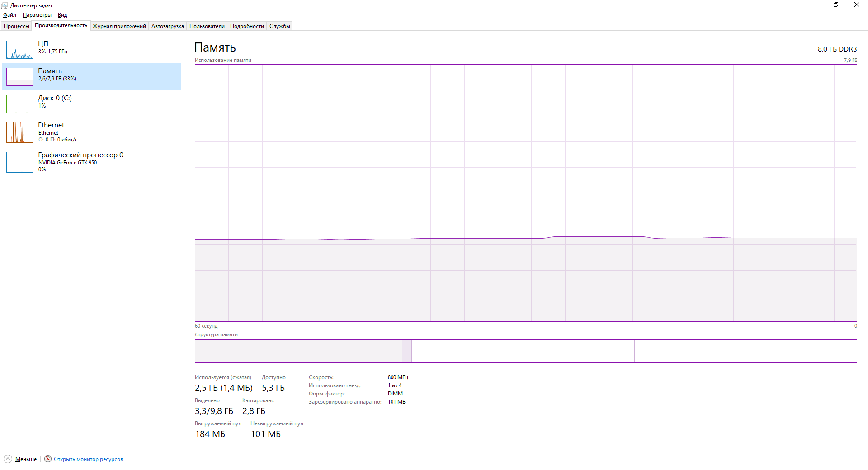
Task: Open the Параметры menu
Action: pos(37,15)
